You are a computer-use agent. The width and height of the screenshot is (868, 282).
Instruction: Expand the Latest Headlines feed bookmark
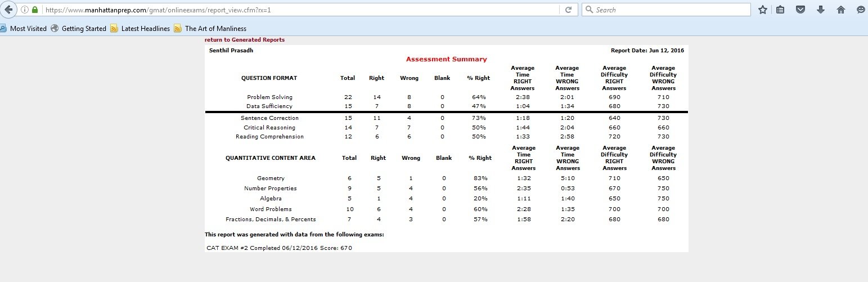coord(140,28)
